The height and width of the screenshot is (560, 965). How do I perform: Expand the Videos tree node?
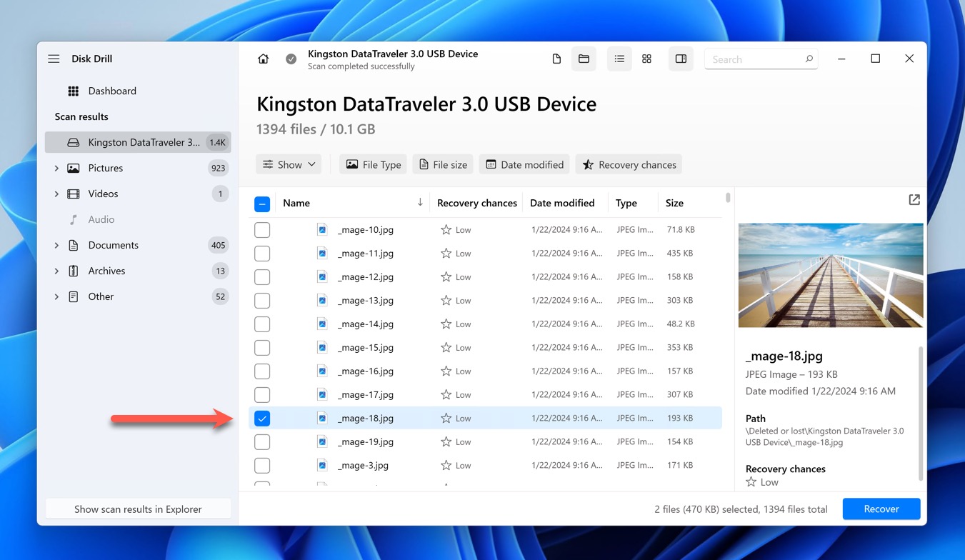pyautogui.click(x=56, y=194)
